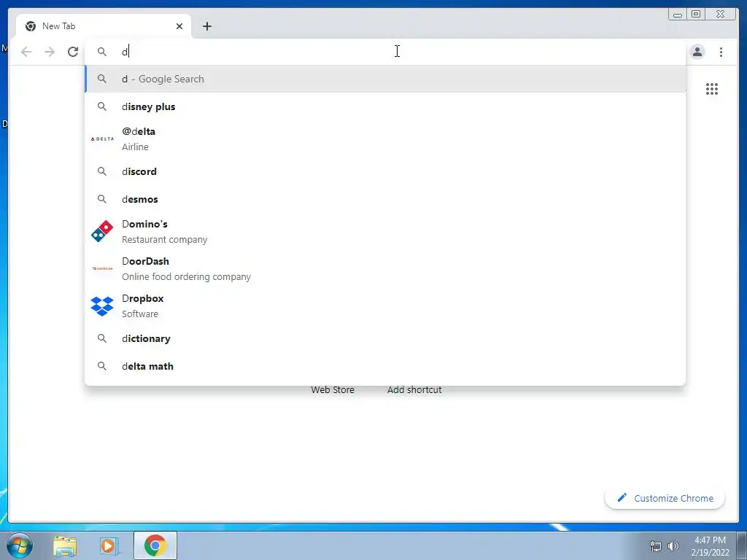Screen dimensions: 747x560
Task: Click the browser forward arrow
Action: tap(50, 52)
